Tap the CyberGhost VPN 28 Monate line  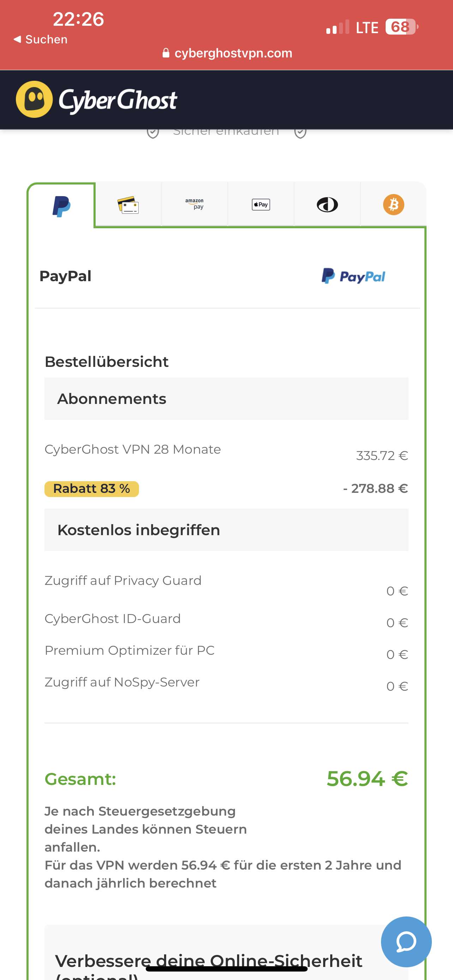click(x=132, y=449)
